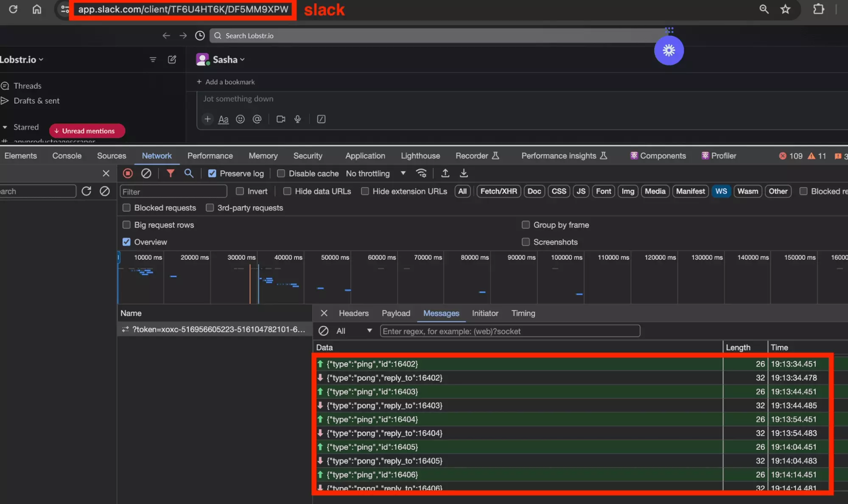This screenshot has height=504, width=848.
Task: Enable Hide data URLs
Action: click(287, 191)
